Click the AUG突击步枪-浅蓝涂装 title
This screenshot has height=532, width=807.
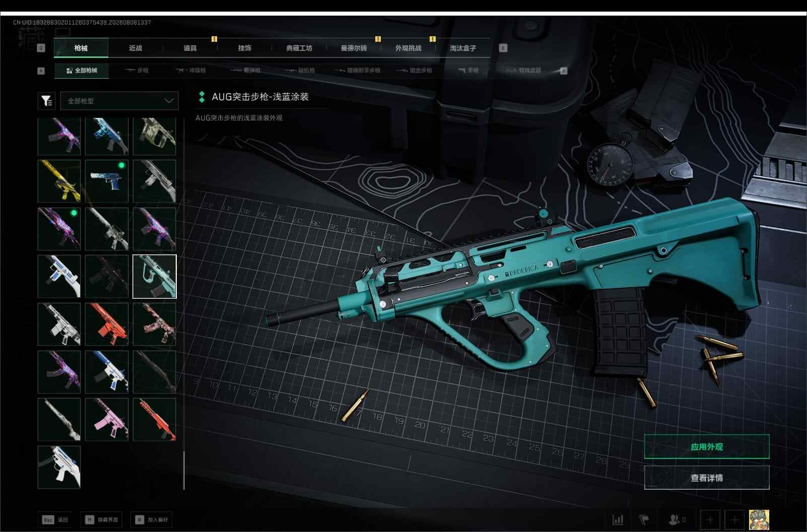click(x=260, y=97)
